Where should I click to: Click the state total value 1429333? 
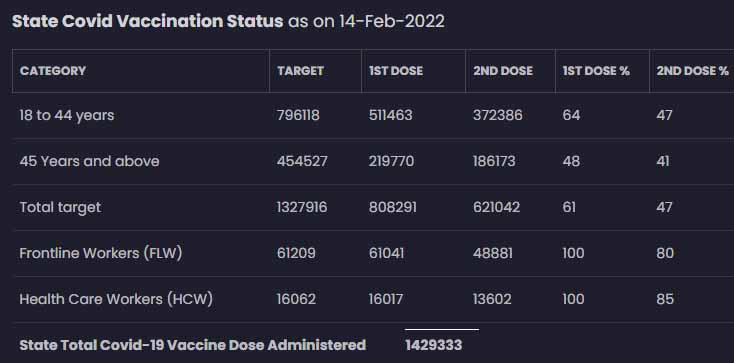pos(434,345)
